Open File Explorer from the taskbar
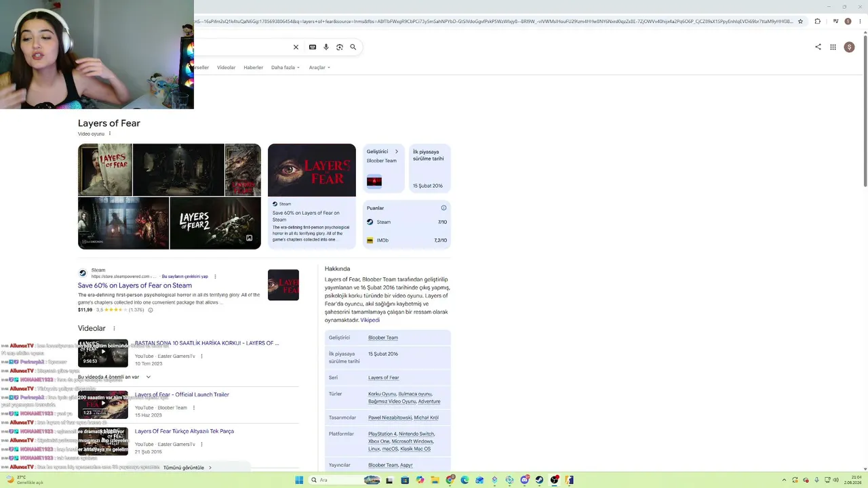The height and width of the screenshot is (488, 868). [x=435, y=480]
